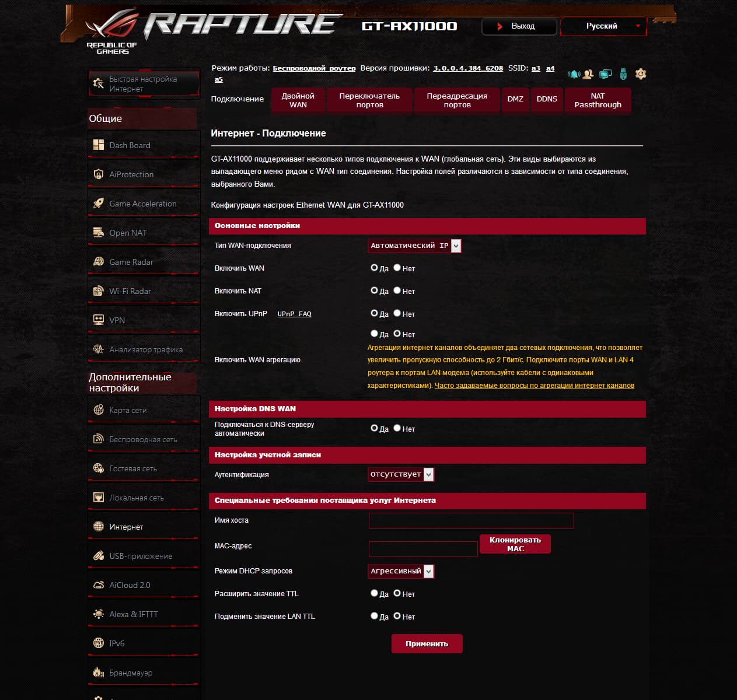Click the SSID a4 link
Image resolution: width=737 pixels, height=700 pixels.
[550, 68]
